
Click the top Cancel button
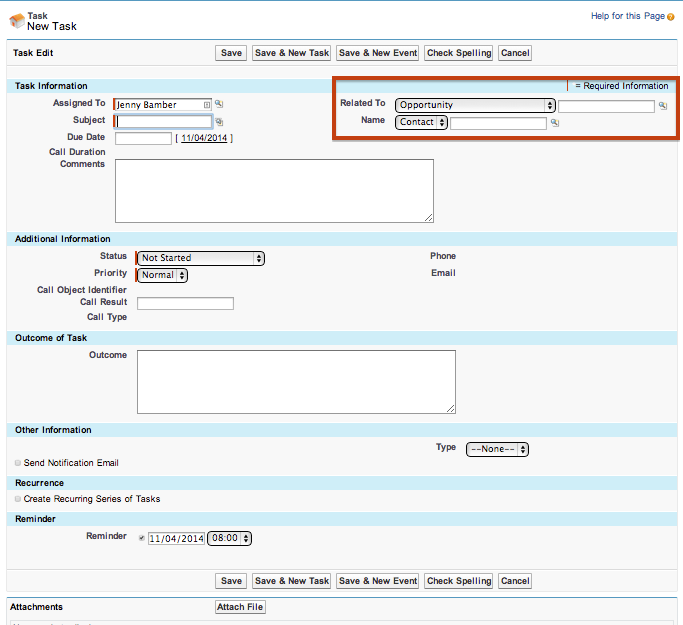(x=515, y=53)
